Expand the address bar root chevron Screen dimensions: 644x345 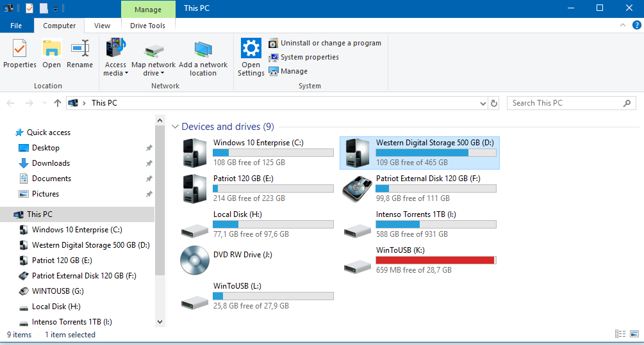click(x=84, y=103)
